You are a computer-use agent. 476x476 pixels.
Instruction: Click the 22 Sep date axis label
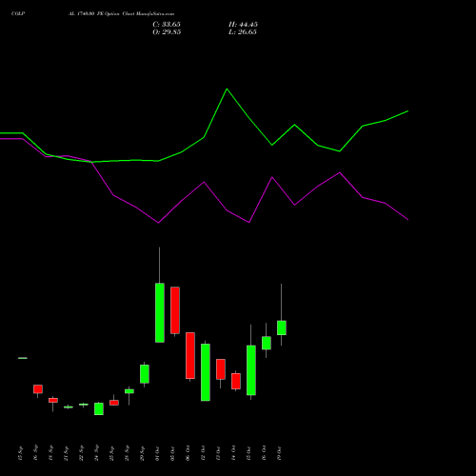82,453
